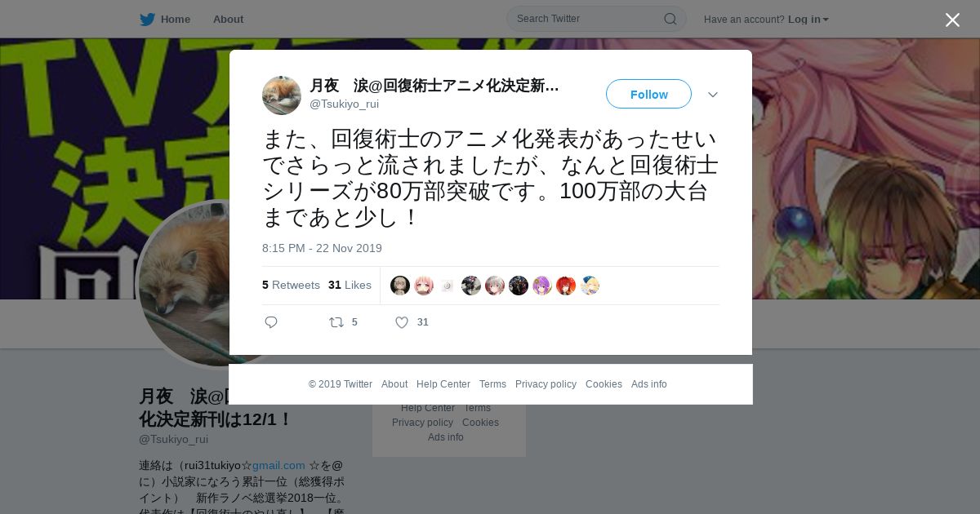Viewport: 980px width, 514px height.
Task: Open the tweet timestamp 8:15 PM link
Action: coord(322,248)
